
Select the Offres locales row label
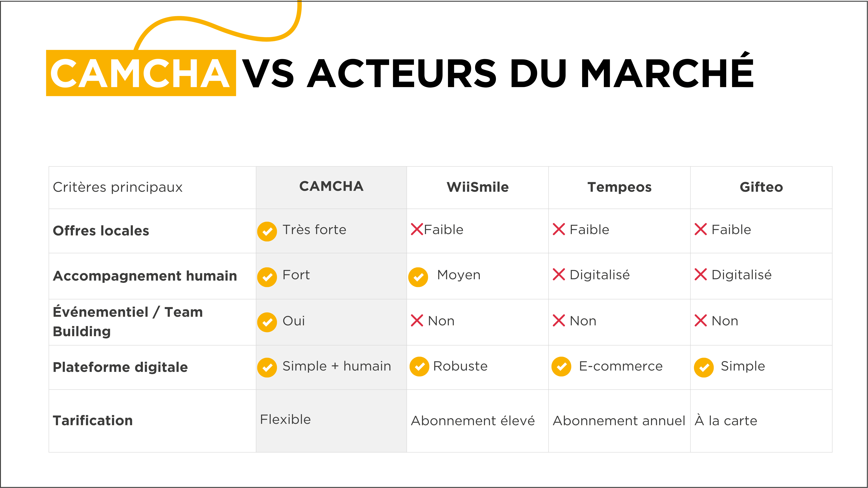coord(101,231)
